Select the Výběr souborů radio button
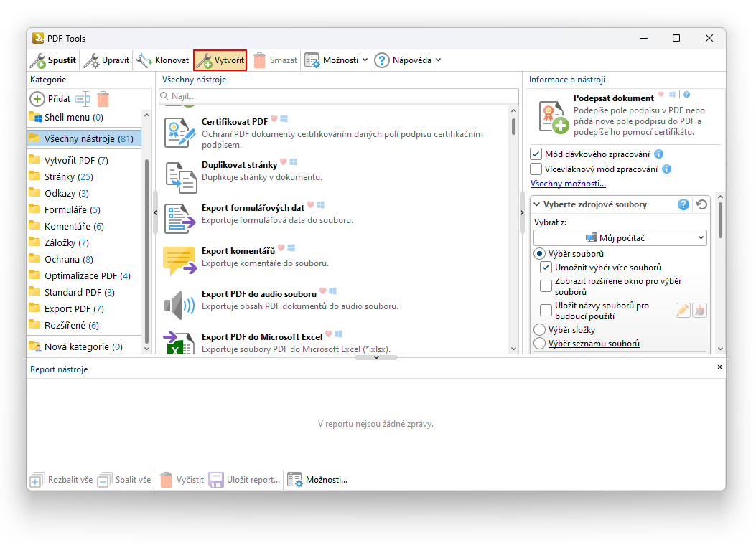This screenshot has width=756, height=543. pyautogui.click(x=539, y=253)
